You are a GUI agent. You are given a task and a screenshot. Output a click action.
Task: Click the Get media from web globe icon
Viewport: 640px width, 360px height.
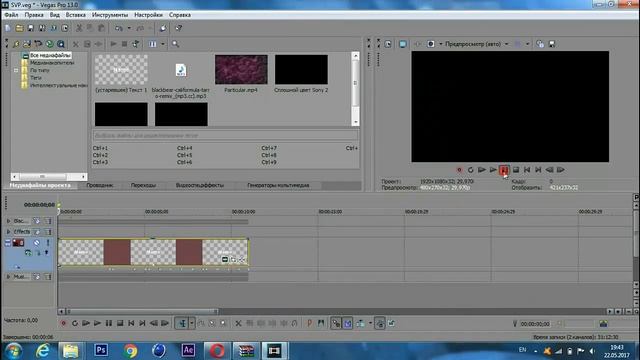coord(49,44)
